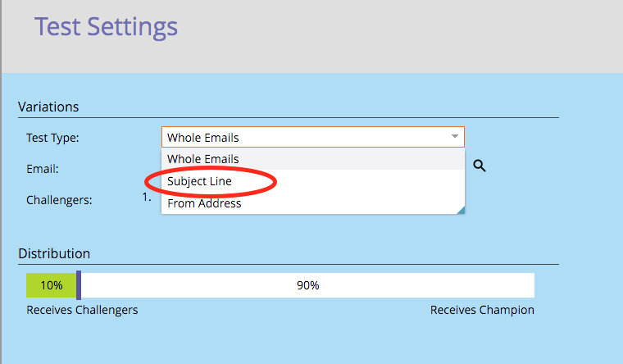Click the magnifying glass search icon
Viewport: 623px width, 364px height.
pos(480,166)
